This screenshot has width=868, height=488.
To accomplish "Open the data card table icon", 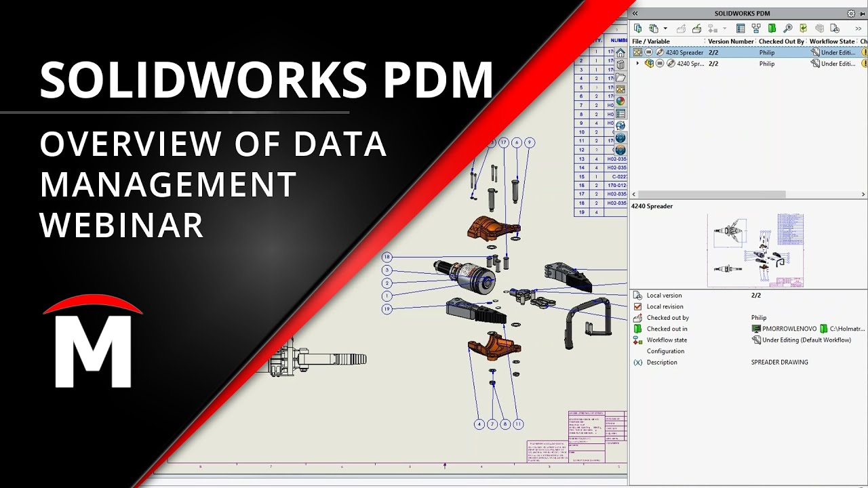I will click(x=741, y=28).
